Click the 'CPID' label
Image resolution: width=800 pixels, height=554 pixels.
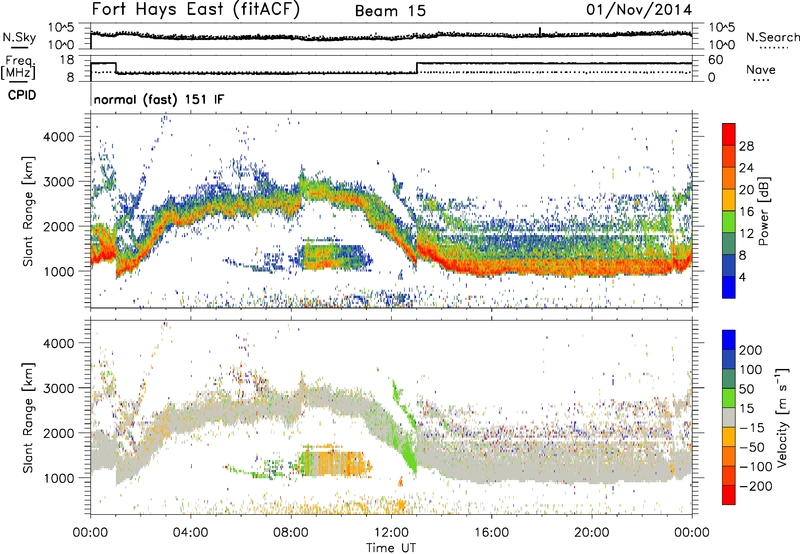[22, 95]
